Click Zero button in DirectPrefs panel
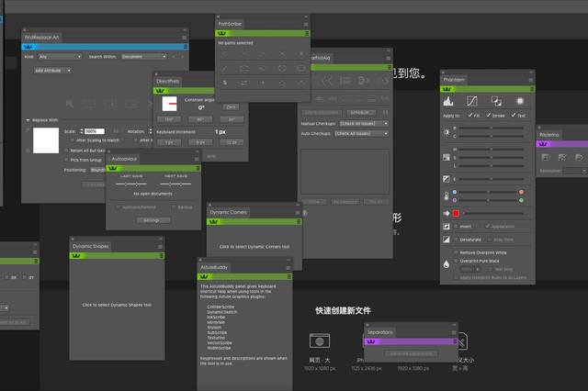Image resolution: width=588 pixels, height=391 pixels. [x=231, y=107]
